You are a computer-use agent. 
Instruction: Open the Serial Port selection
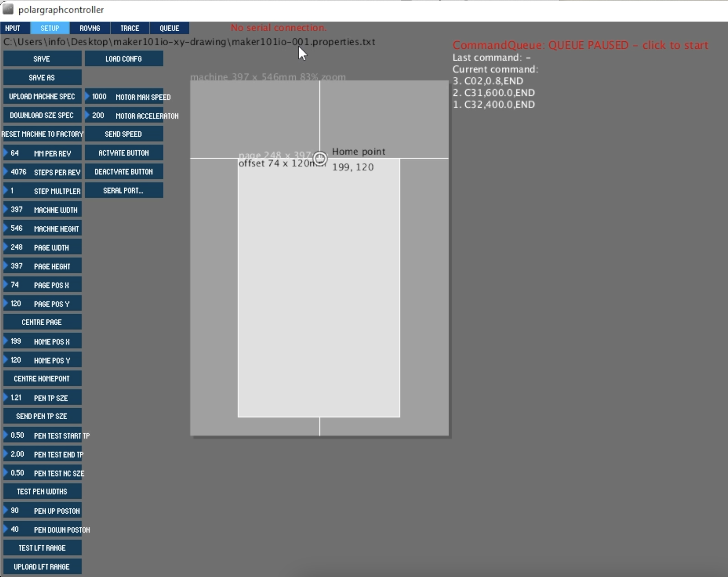[x=123, y=190]
